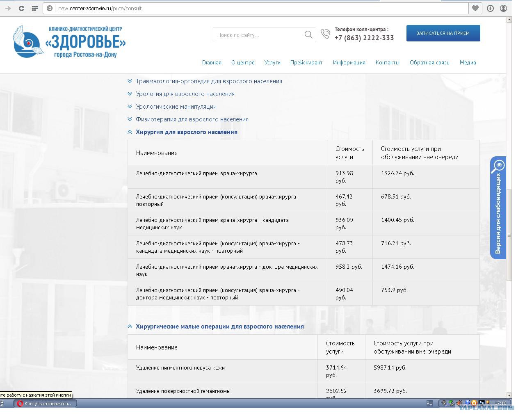The image size is (525, 420).
Task: Open the О центре menu item
Action: tap(243, 63)
